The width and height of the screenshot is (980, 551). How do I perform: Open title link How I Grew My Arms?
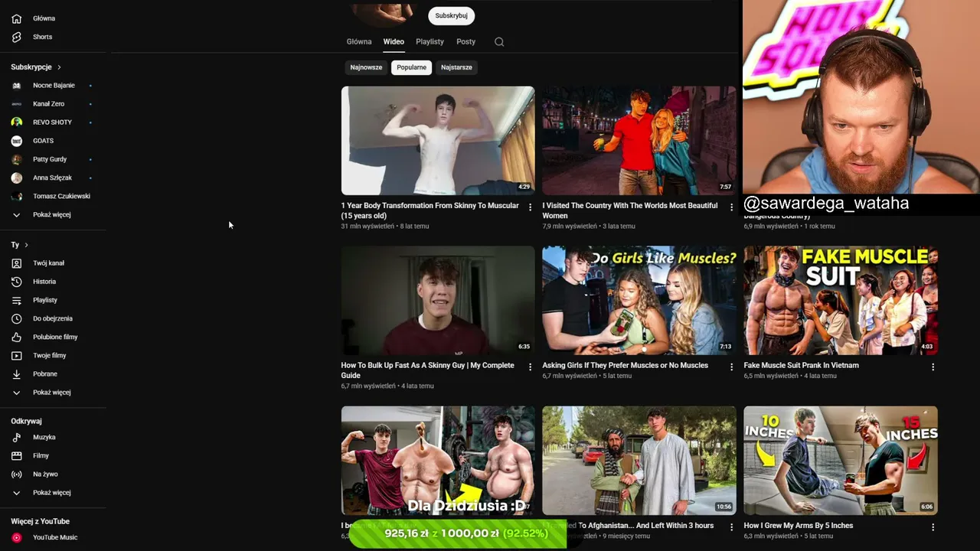(x=798, y=526)
